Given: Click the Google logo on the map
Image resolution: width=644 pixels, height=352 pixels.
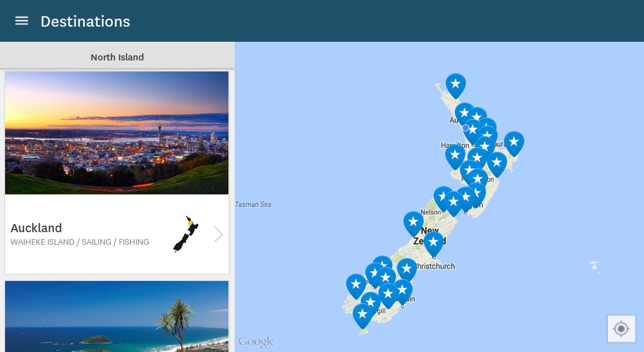Looking at the screenshot, I should (x=256, y=341).
